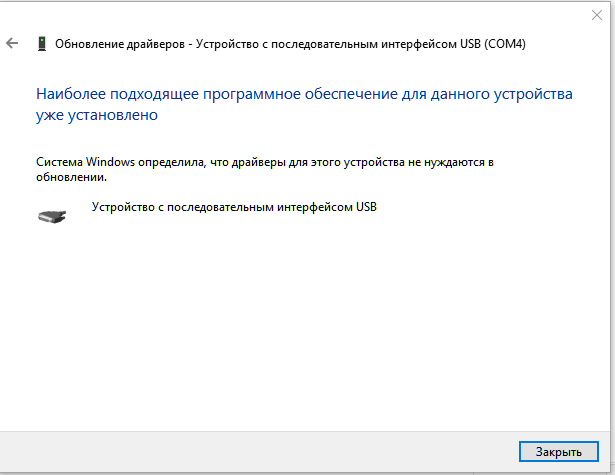Viewport: 615px width, 475px height.
Task: Close the window with the X button
Action: [596, 15]
